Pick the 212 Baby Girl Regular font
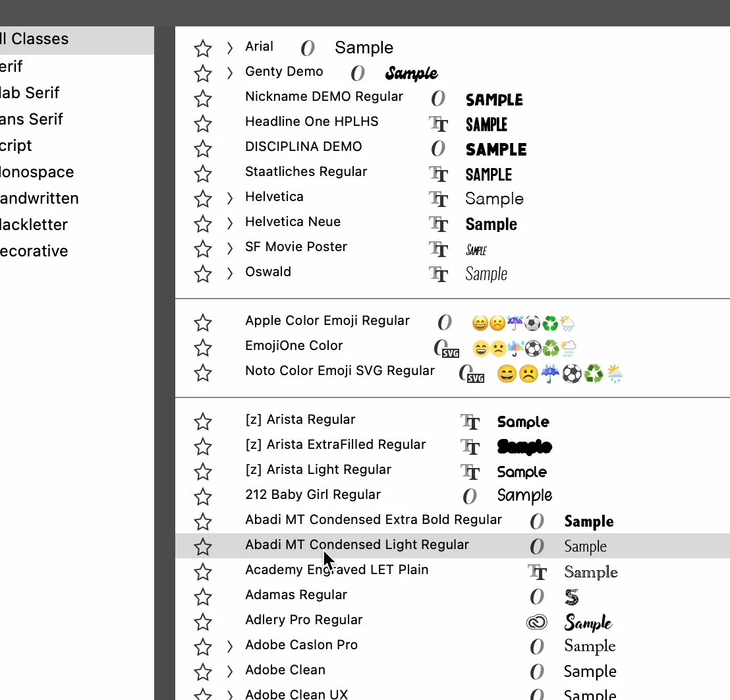Image resolution: width=730 pixels, height=700 pixels. [313, 494]
